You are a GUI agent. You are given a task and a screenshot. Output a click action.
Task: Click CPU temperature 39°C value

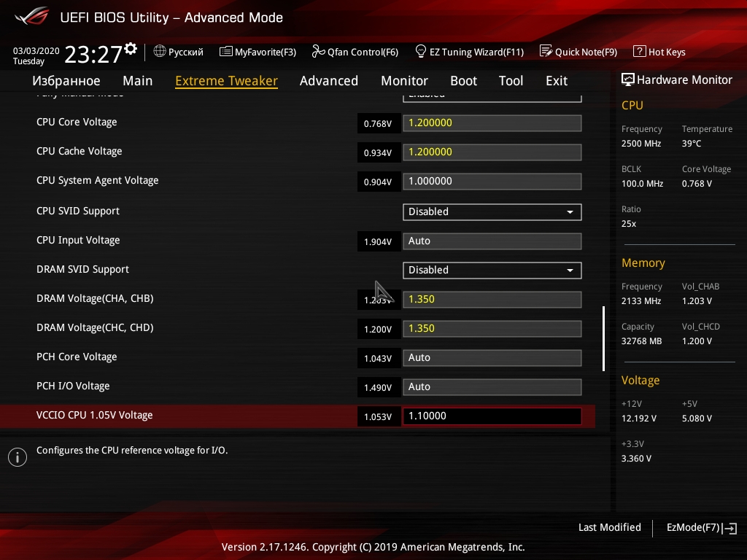point(692,144)
